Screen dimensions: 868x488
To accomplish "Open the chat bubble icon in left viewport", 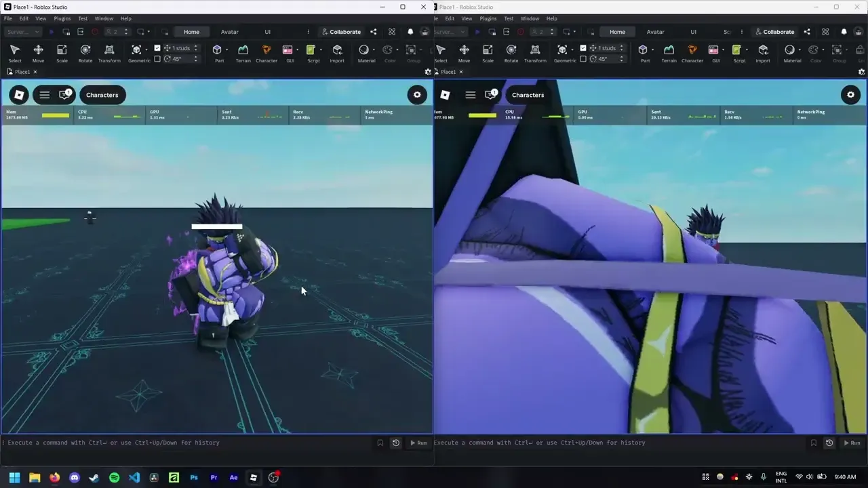I will [x=65, y=95].
